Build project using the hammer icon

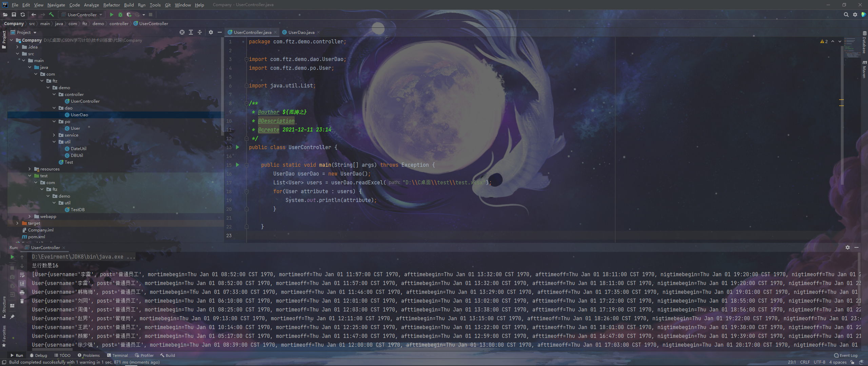coord(52,15)
